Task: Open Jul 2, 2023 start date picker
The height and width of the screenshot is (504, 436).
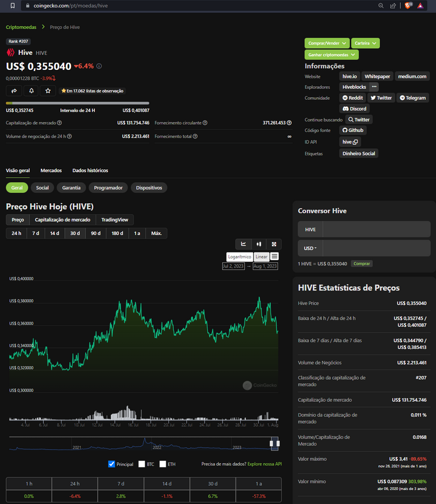Action: pyautogui.click(x=233, y=266)
